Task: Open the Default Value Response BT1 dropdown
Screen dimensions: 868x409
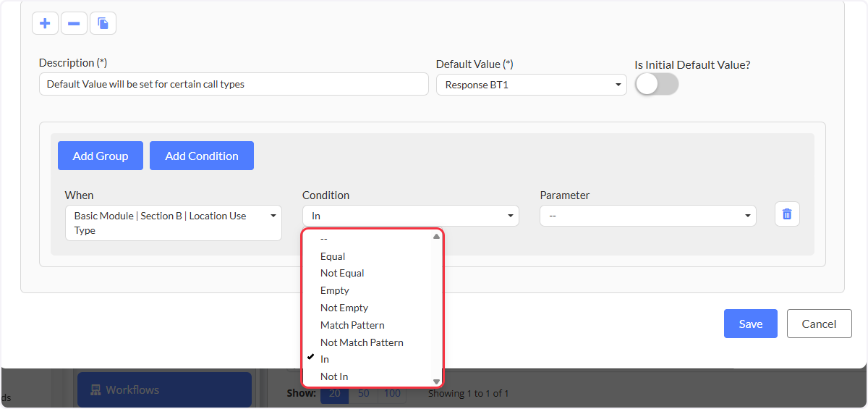Action: click(532, 85)
